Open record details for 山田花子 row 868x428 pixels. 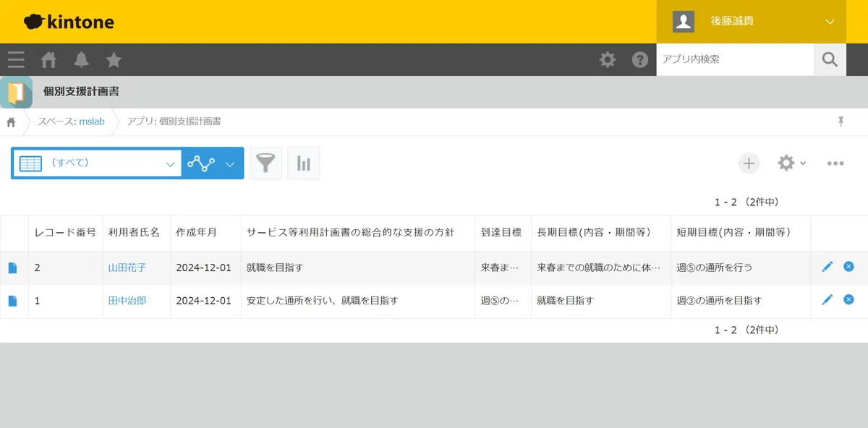(12, 267)
